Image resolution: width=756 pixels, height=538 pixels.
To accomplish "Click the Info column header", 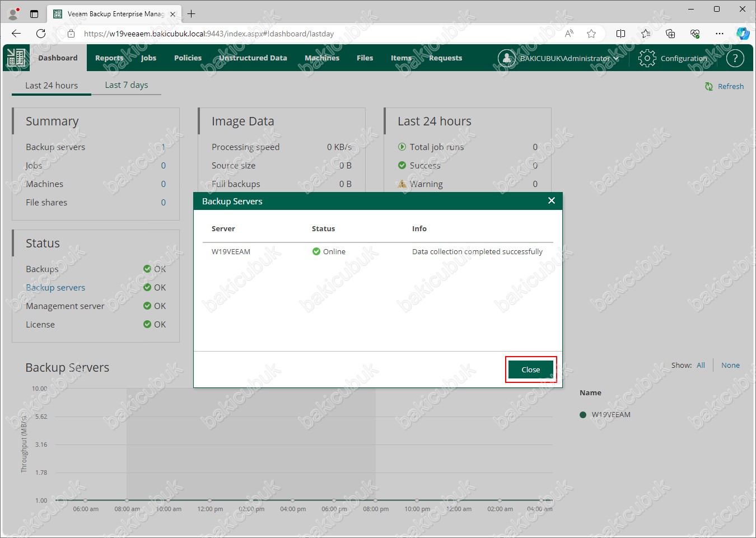I will point(419,228).
